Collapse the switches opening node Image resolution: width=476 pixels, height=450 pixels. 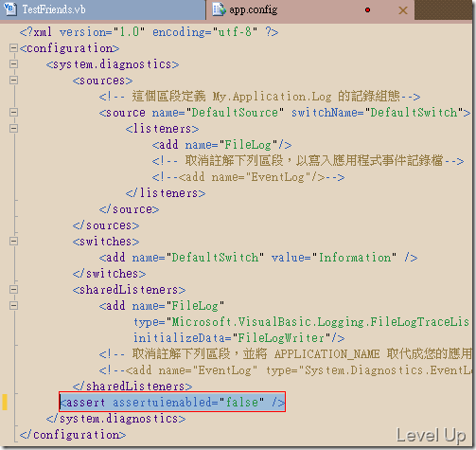(13, 242)
